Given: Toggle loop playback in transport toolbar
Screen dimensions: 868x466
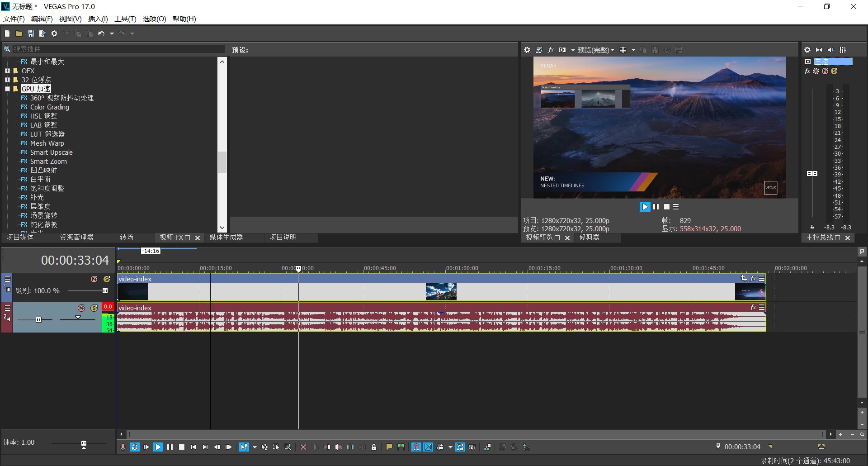Looking at the screenshot, I should point(135,447).
